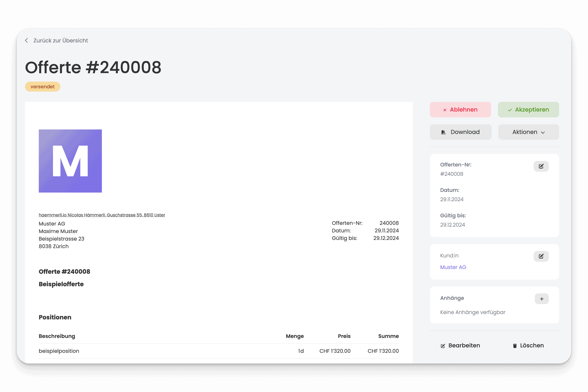Click the trash icon next to Löschen
Image resolution: width=588 pixels, height=392 pixels.
[515, 346]
